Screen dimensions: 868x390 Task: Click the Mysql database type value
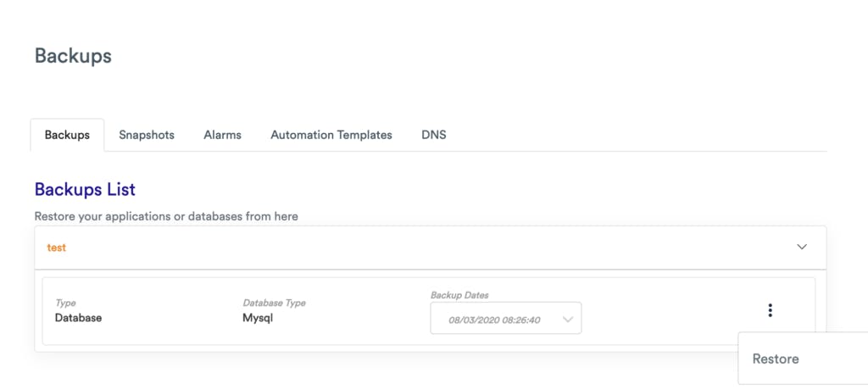259,318
